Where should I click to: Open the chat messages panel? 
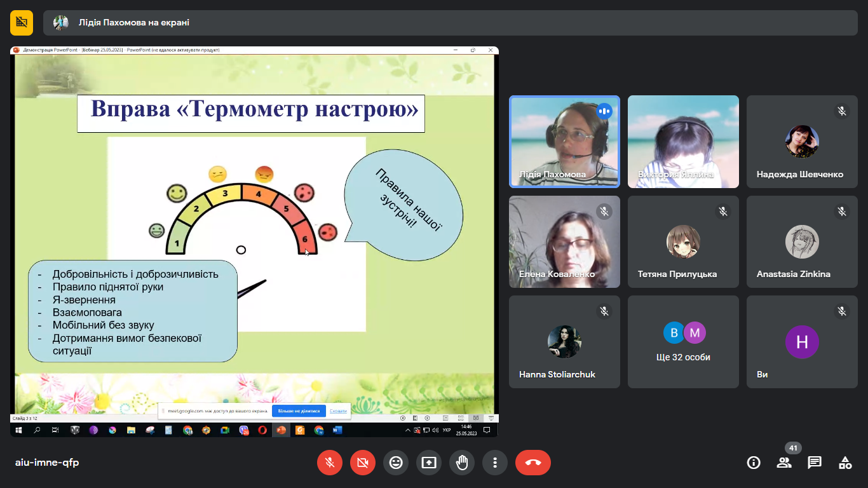[815, 463]
